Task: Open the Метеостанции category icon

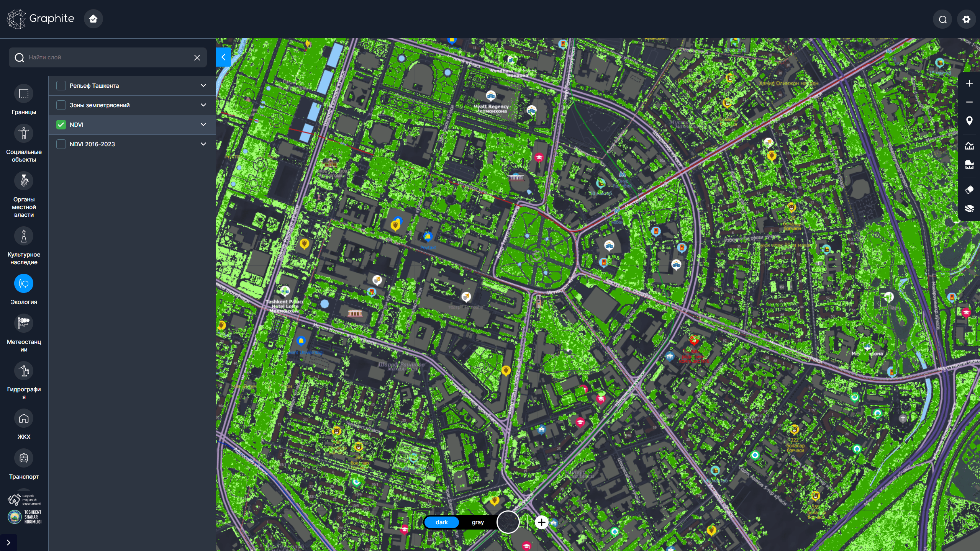Action: point(23,322)
